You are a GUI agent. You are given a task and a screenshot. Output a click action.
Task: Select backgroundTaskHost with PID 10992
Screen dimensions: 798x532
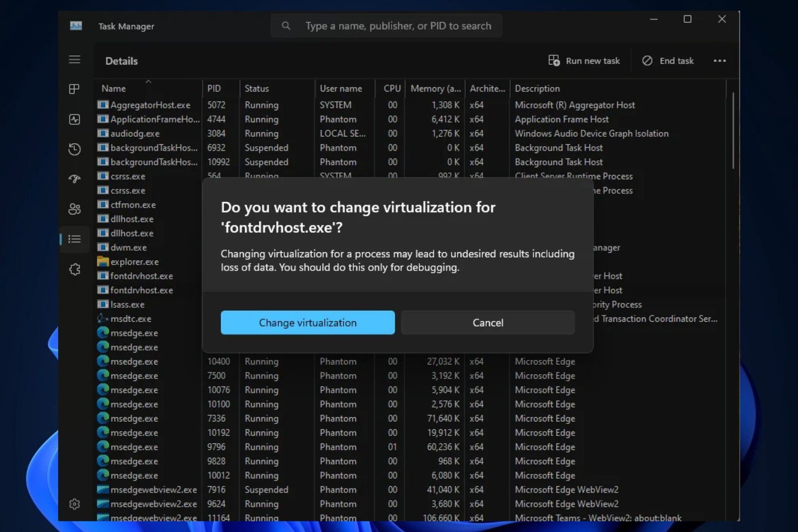410,162
